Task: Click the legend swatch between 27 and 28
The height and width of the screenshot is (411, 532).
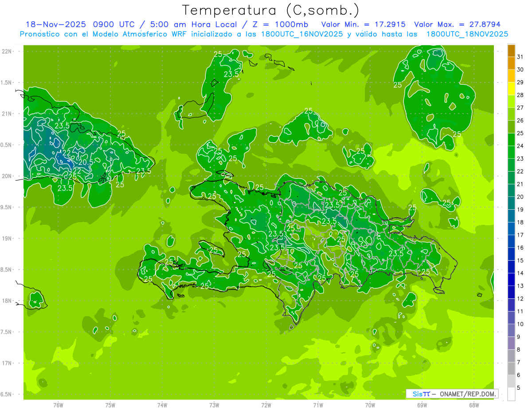Action: coord(511,101)
